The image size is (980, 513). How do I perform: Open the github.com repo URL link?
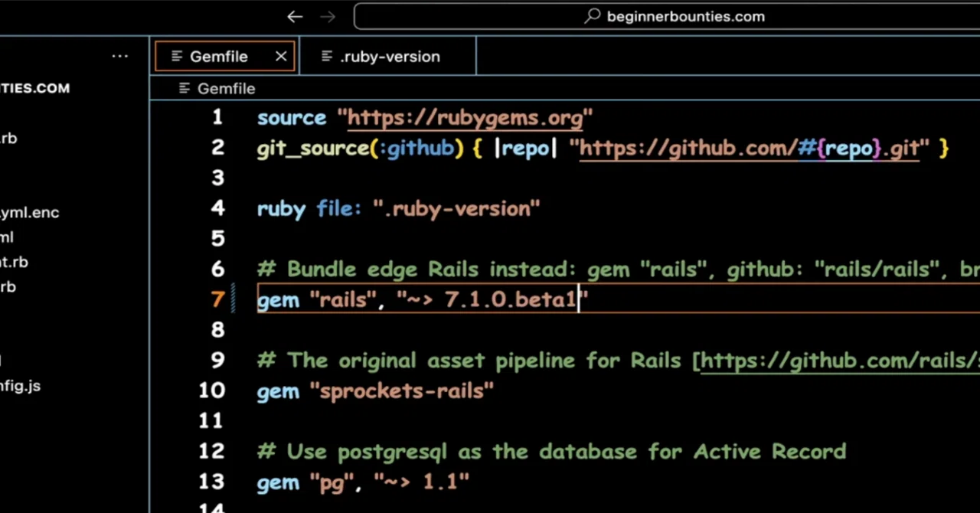[750, 148]
